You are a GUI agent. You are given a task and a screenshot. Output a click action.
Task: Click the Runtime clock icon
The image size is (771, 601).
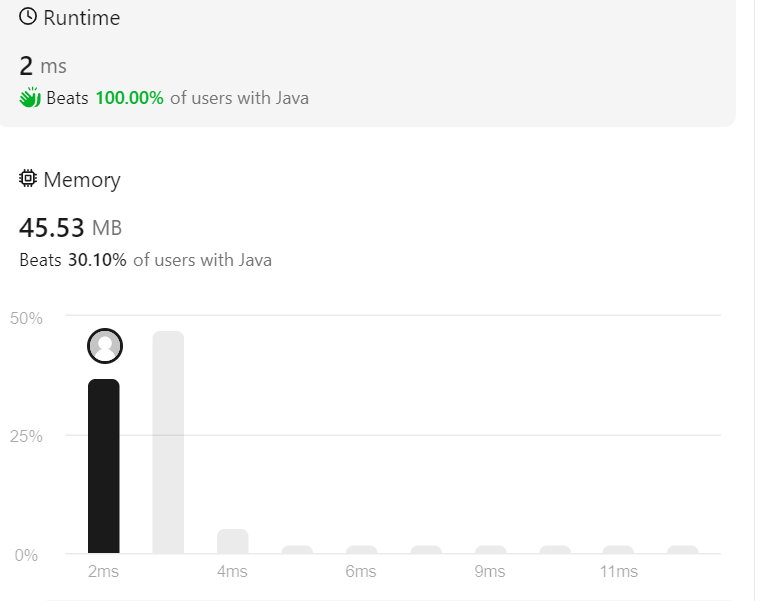pyautogui.click(x=28, y=17)
